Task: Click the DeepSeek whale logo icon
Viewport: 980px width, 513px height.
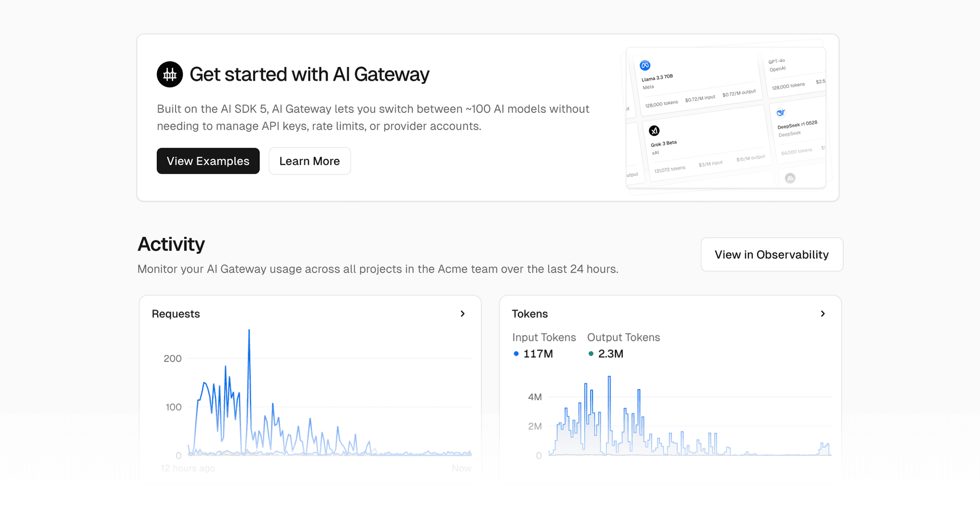Action: click(x=780, y=113)
